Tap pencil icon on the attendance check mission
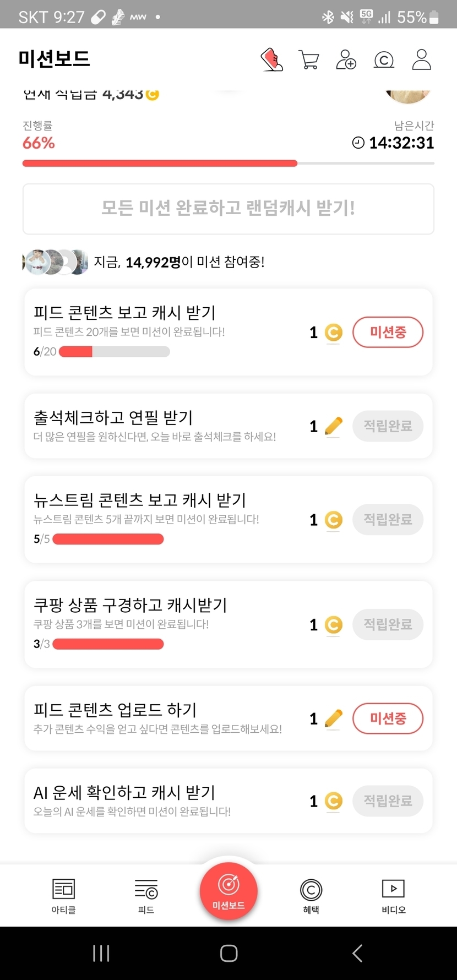 click(333, 426)
